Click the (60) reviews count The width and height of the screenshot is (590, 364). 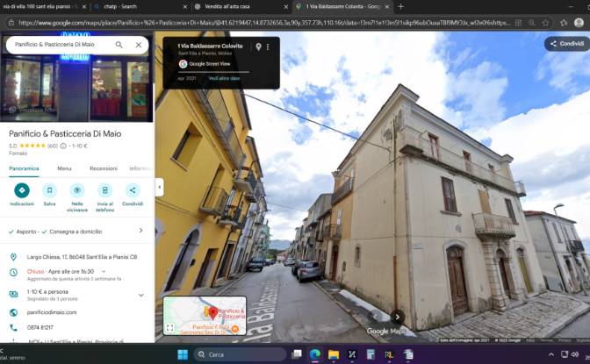pyautogui.click(x=53, y=146)
